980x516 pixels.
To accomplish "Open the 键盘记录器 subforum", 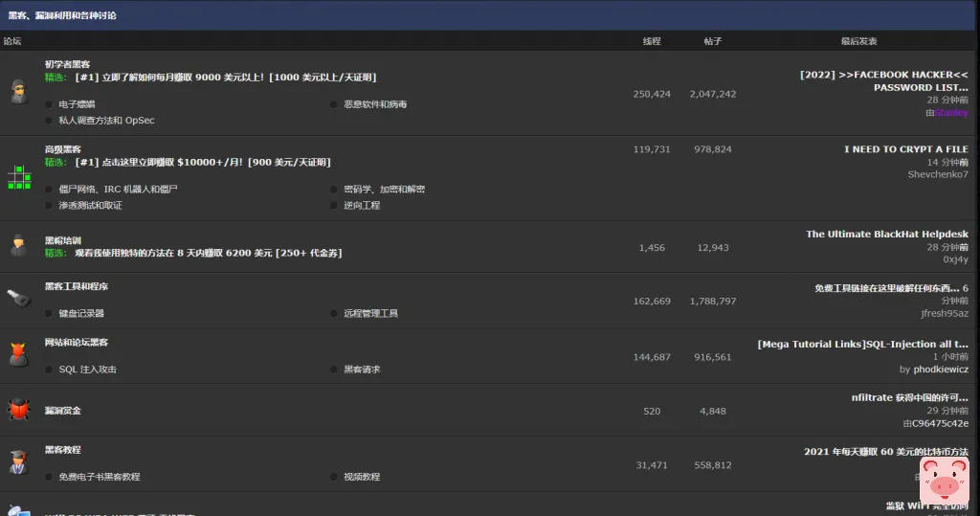I will point(81,313).
